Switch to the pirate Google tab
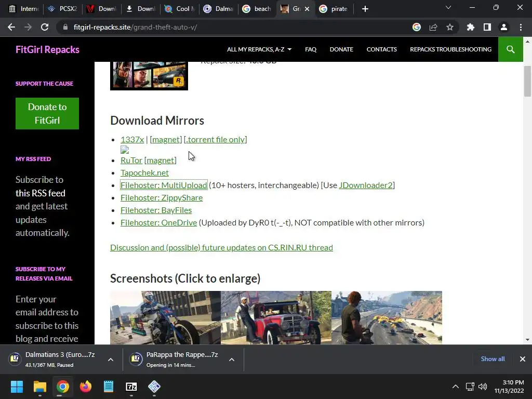Screen dimensions: 532x399 click(334, 9)
